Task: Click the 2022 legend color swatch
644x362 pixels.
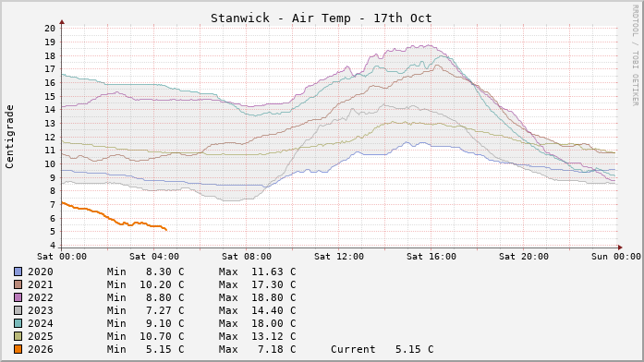Action: [x=18, y=297]
